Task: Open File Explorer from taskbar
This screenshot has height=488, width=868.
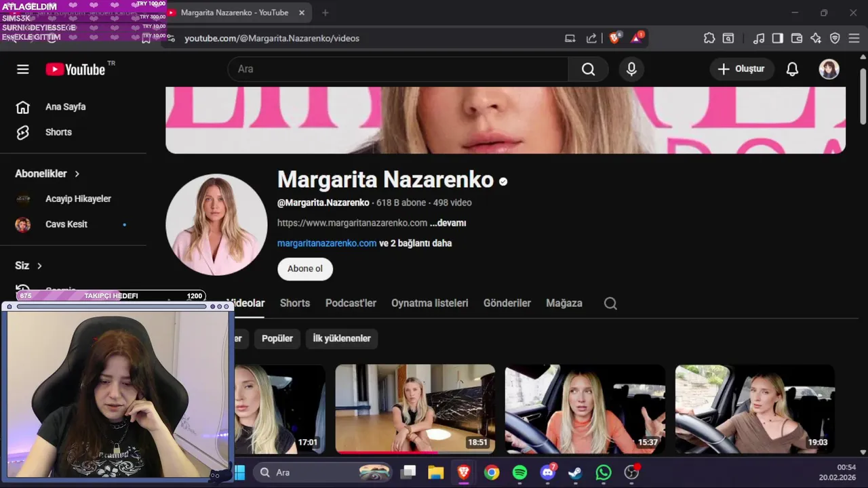Action: click(435, 472)
